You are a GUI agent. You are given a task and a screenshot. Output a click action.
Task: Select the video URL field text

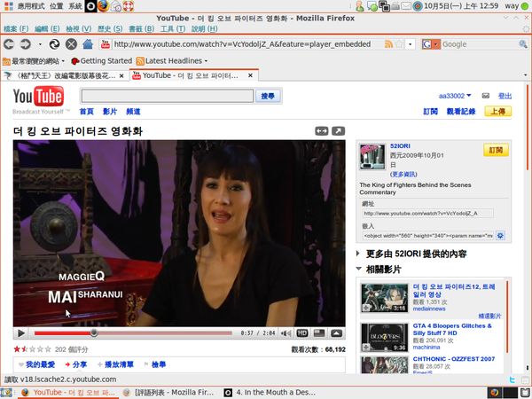[x=427, y=214]
